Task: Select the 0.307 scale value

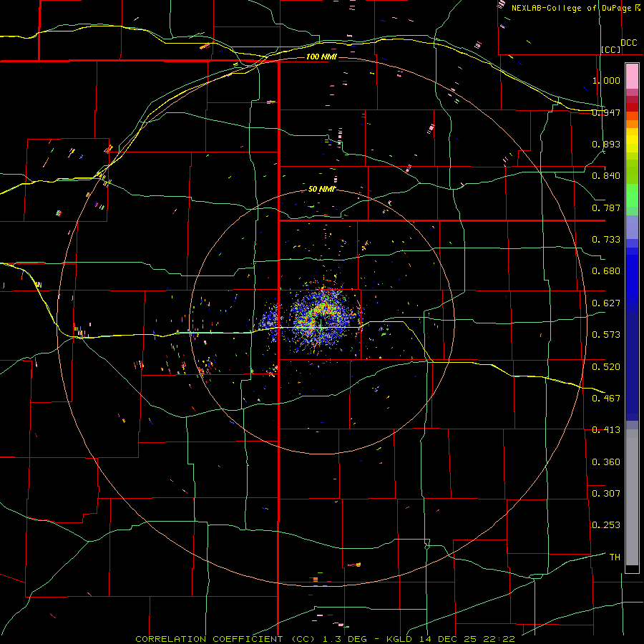Action: [x=606, y=494]
